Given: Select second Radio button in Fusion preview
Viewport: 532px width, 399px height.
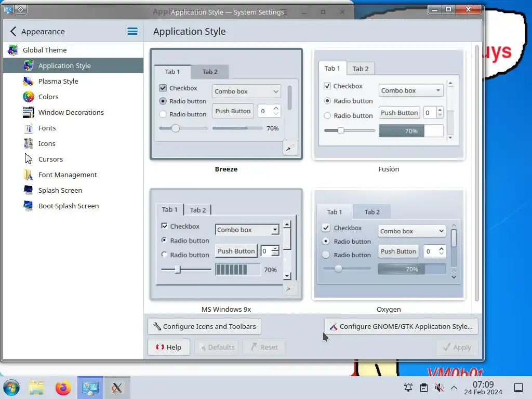Looking at the screenshot, I should coord(327,116).
